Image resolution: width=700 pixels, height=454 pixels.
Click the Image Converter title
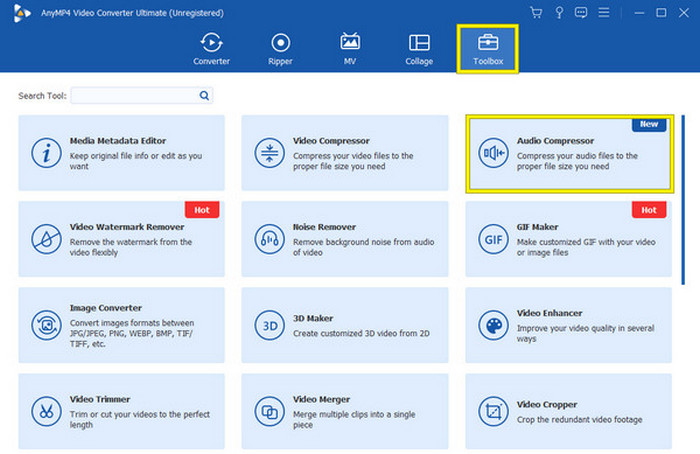(106, 308)
